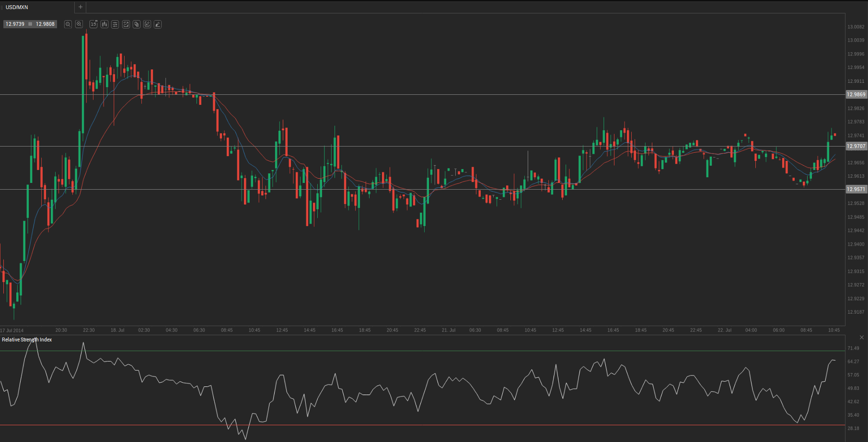
Task: Click the 21. Jul date on time axis
Action: click(x=448, y=330)
